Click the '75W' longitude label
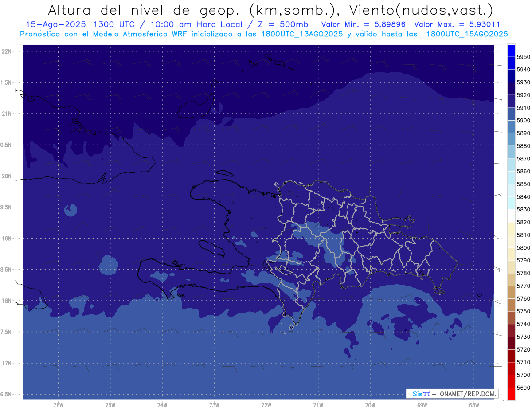The width and height of the screenshot is (532, 411). (x=110, y=405)
